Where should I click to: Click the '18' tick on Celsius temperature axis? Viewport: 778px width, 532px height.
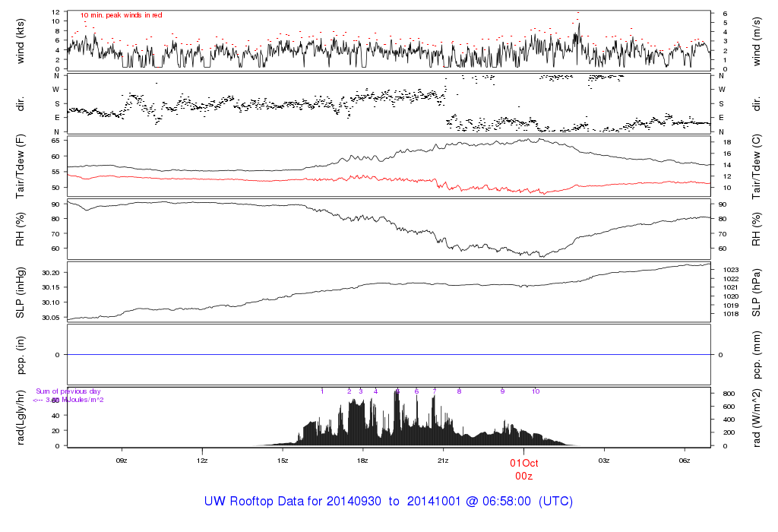[727, 142]
